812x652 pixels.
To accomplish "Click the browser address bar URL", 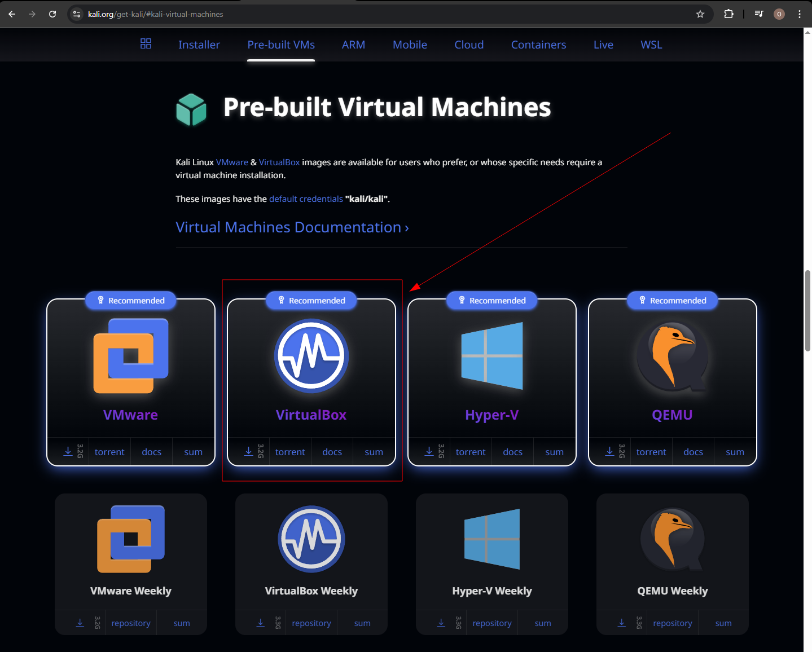I will click(x=155, y=14).
